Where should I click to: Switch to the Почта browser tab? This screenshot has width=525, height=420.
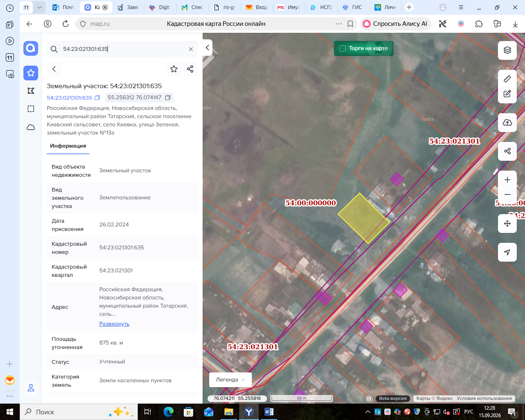point(64,7)
